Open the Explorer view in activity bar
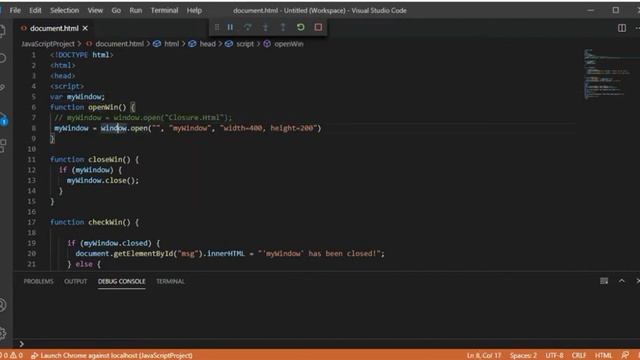640x360 pixels. click(2, 31)
